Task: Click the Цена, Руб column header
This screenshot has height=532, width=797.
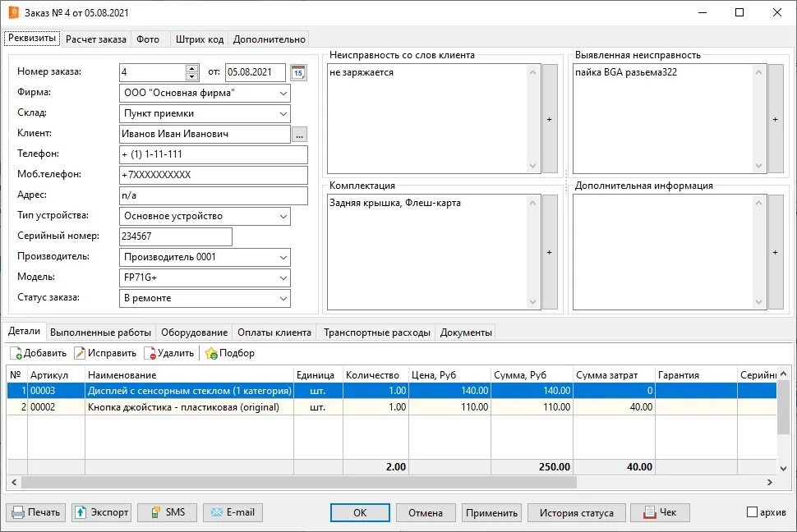Action: coord(449,375)
